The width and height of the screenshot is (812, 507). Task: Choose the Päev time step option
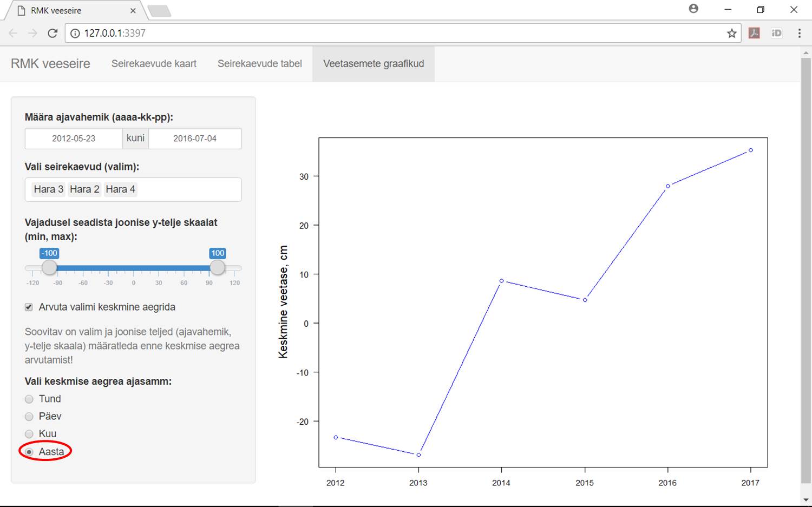pos(29,417)
